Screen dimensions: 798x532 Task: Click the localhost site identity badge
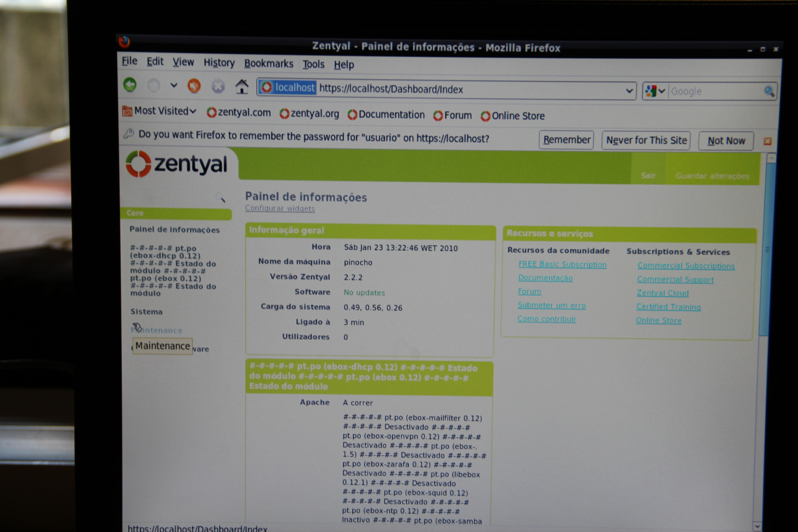287,88
